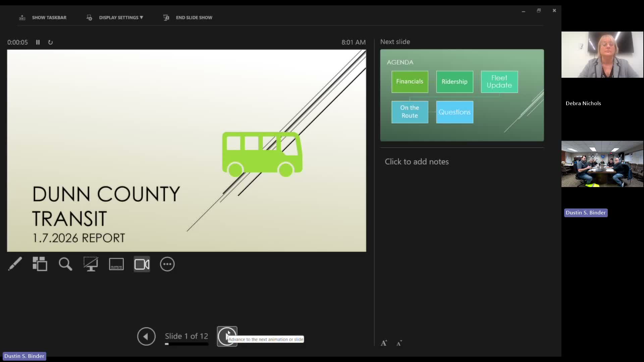Open See All Slides view
The height and width of the screenshot is (362, 644).
pos(40,264)
